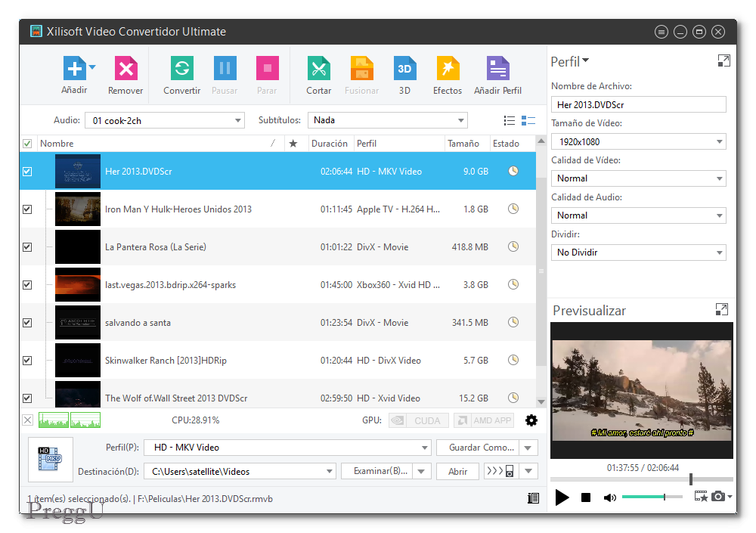Open settings gear next to GPU
This screenshot has height=533, width=756.
point(531,420)
